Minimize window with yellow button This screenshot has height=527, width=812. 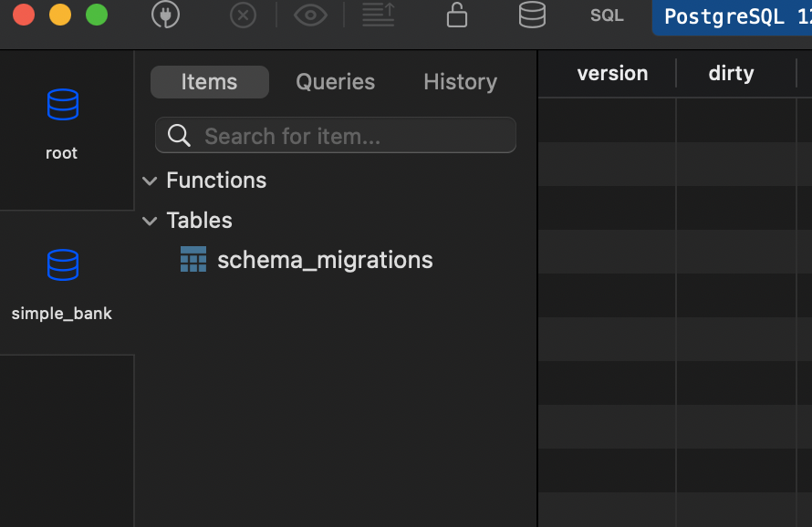tap(60, 15)
